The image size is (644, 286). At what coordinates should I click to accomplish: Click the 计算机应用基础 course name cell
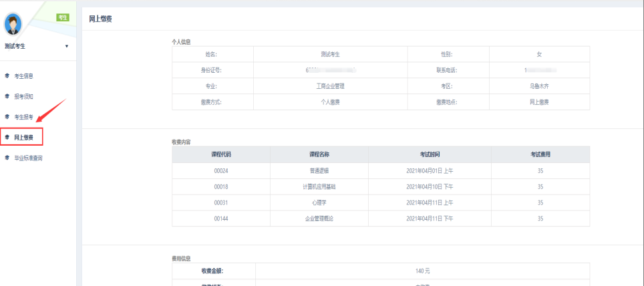319,187
